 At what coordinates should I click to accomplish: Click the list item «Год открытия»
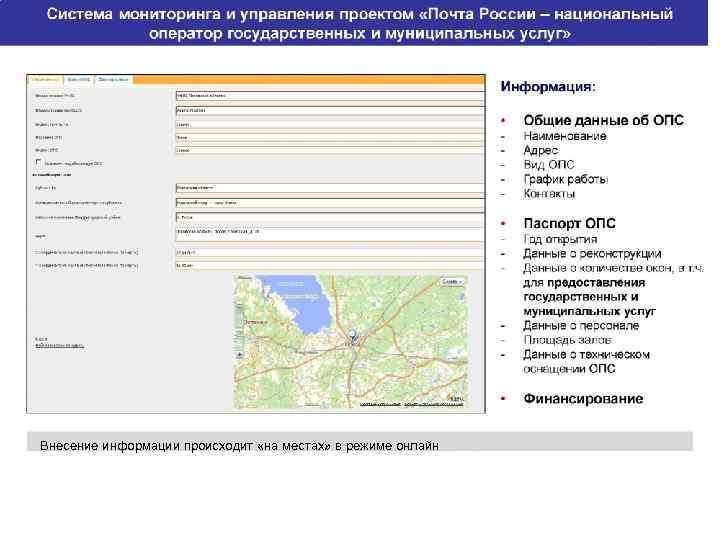[560, 239]
